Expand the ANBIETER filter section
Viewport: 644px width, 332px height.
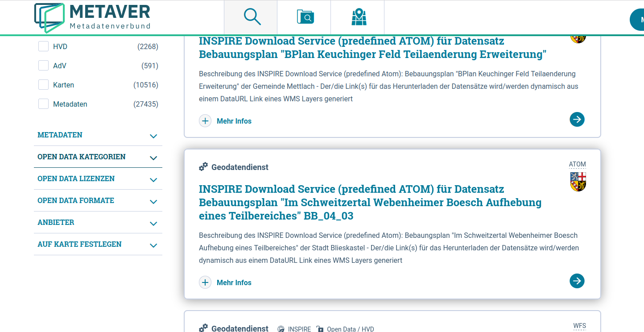pyautogui.click(x=98, y=223)
